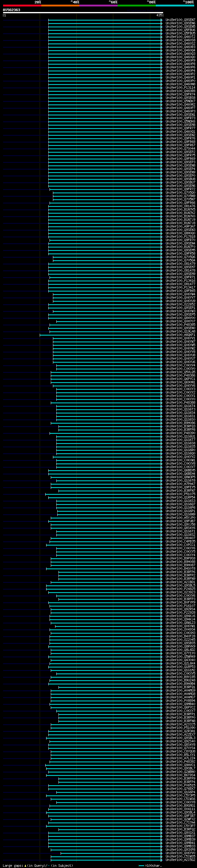Image resolution: width=197 pixels, height=868 pixels.
Task: Open hit UniRef100_Q9SEN7
Action: click(x=180, y=20)
